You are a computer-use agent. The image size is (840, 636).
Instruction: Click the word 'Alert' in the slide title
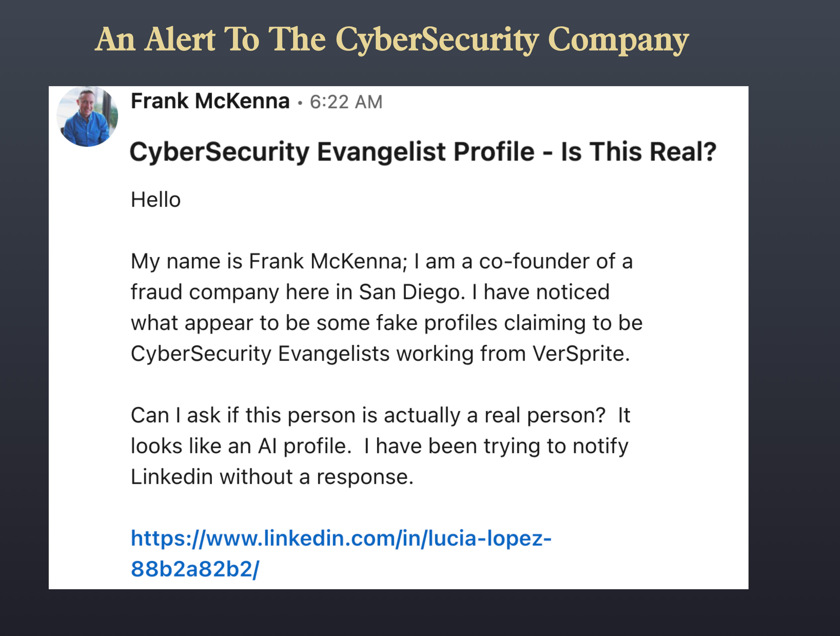180,39
